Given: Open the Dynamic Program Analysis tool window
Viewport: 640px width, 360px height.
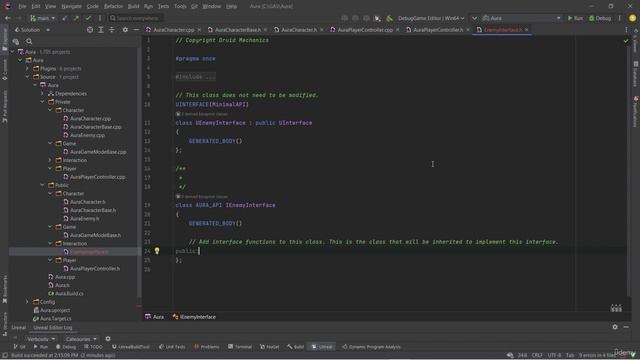Looking at the screenshot, I should [x=371, y=347].
